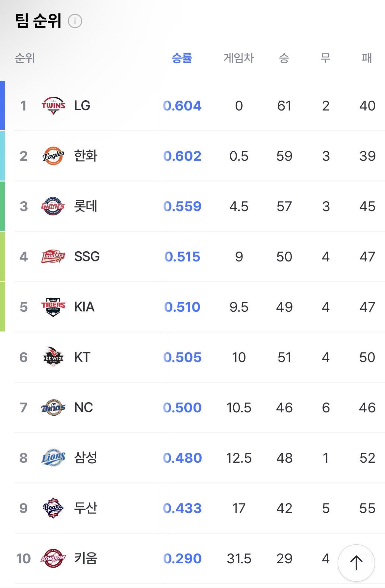
Task: Click the 삼성 team name
Action: [x=86, y=458]
